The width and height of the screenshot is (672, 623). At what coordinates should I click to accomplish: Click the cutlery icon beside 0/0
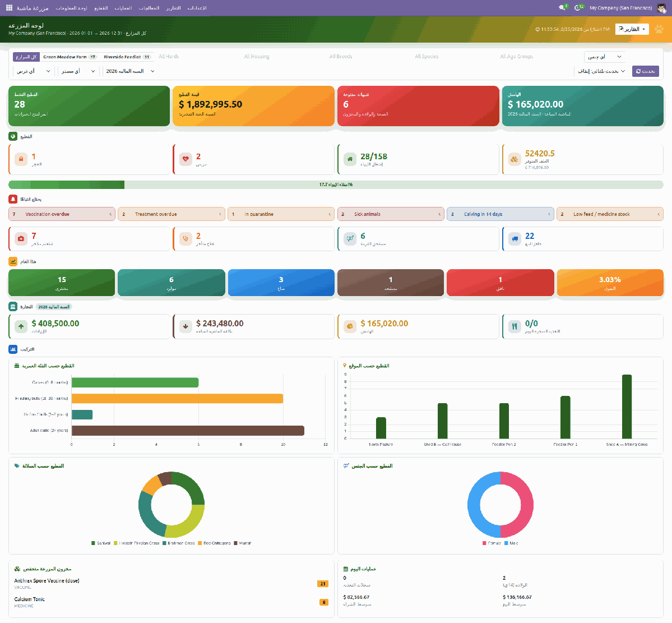(515, 326)
